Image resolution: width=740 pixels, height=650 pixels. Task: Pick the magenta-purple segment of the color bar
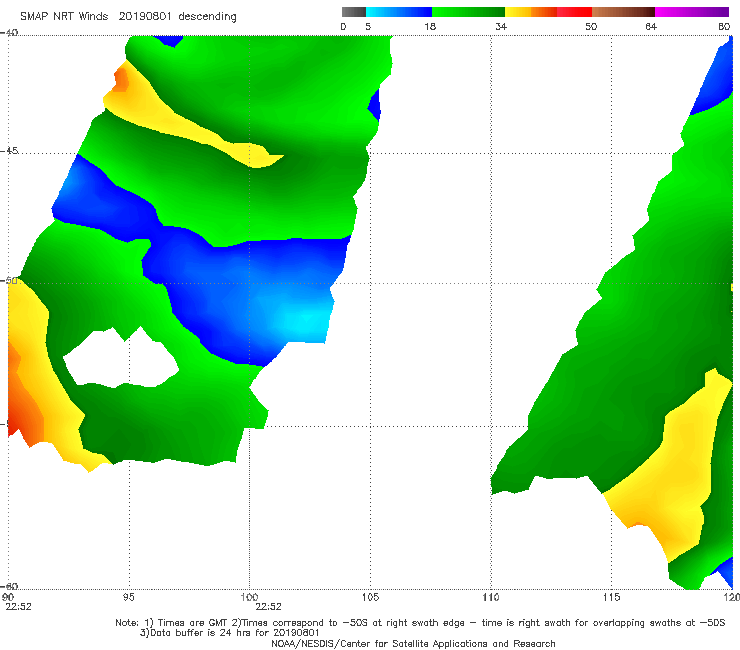tap(692, 12)
